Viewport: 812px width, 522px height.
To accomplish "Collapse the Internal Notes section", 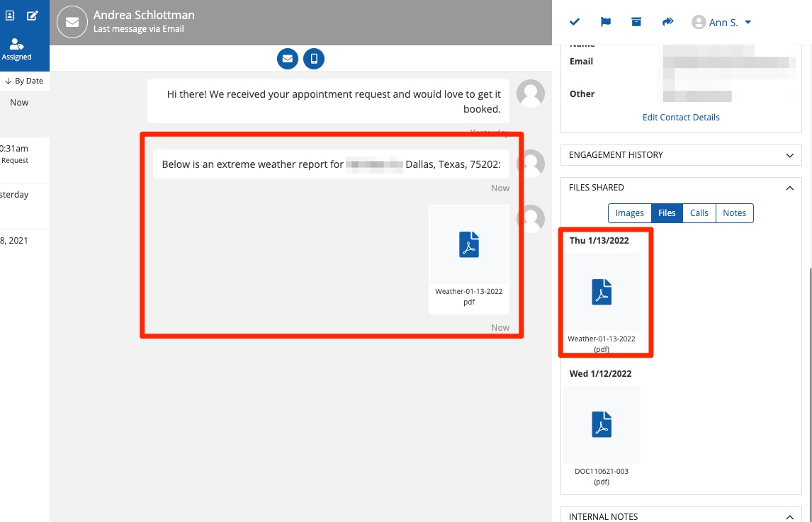I will tap(789, 517).
